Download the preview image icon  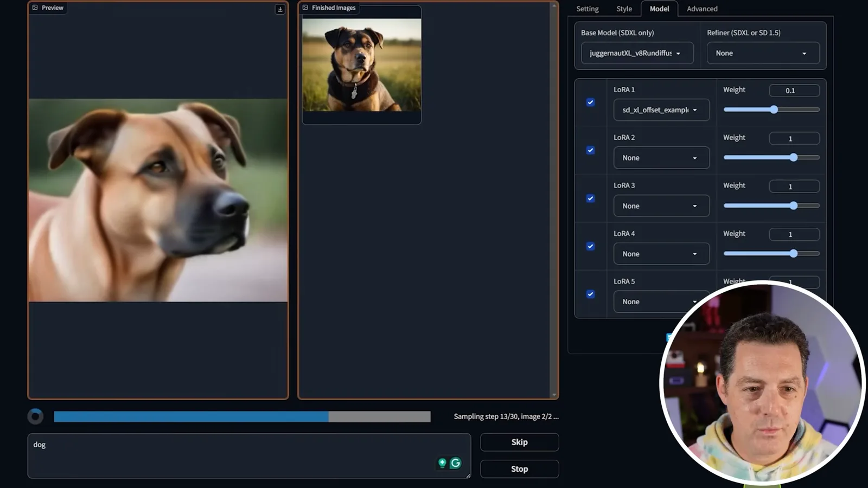click(280, 9)
